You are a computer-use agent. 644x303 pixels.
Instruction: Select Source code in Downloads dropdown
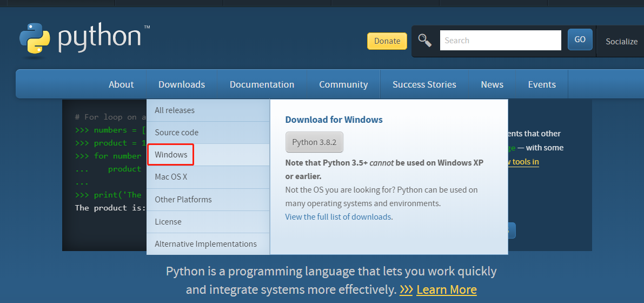208,133
